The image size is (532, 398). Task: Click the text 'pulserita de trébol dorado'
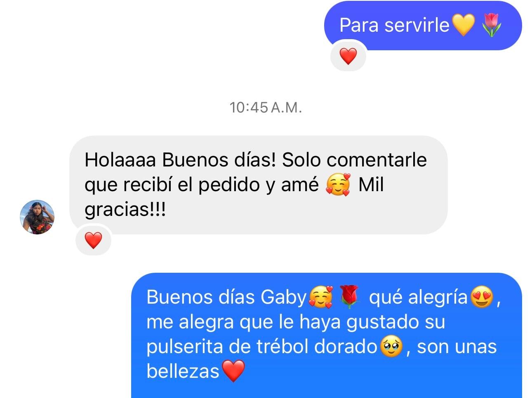point(262,346)
